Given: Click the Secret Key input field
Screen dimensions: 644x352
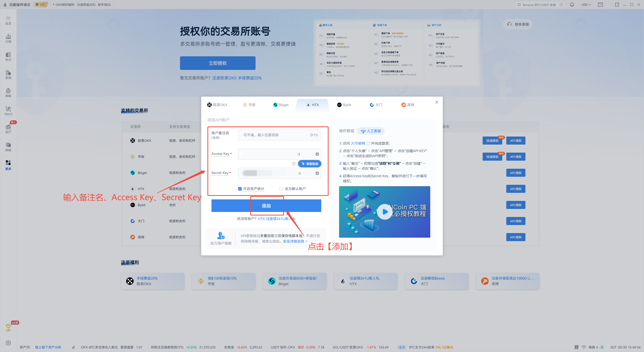Looking at the screenshot, I should (280, 173).
